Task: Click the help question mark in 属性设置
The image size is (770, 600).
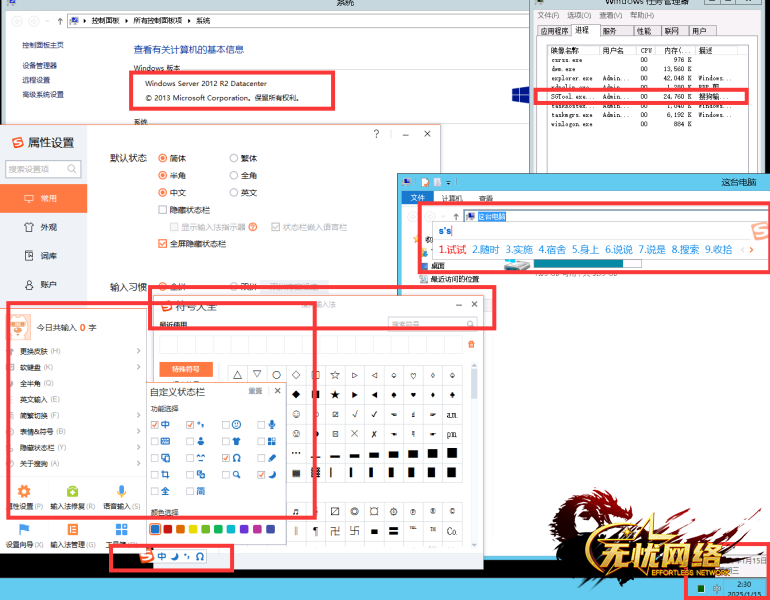Action: click(x=376, y=134)
